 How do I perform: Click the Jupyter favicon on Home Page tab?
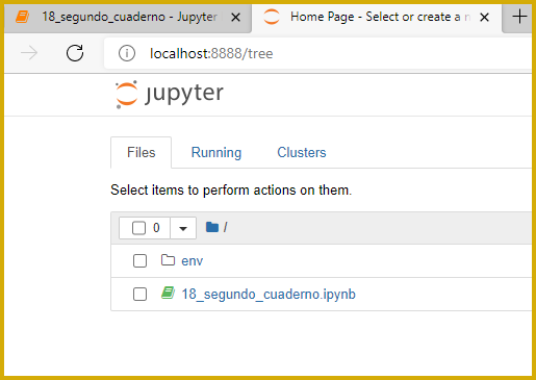tap(272, 16)
